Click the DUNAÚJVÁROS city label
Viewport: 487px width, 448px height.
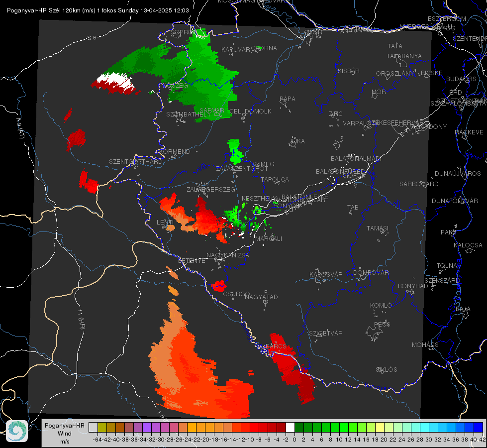[458, 174]
